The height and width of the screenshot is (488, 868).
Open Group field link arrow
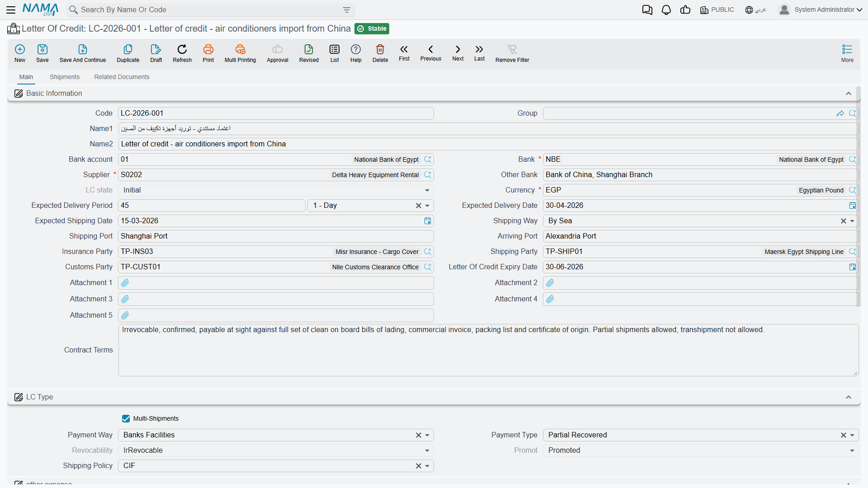[840, 113]
